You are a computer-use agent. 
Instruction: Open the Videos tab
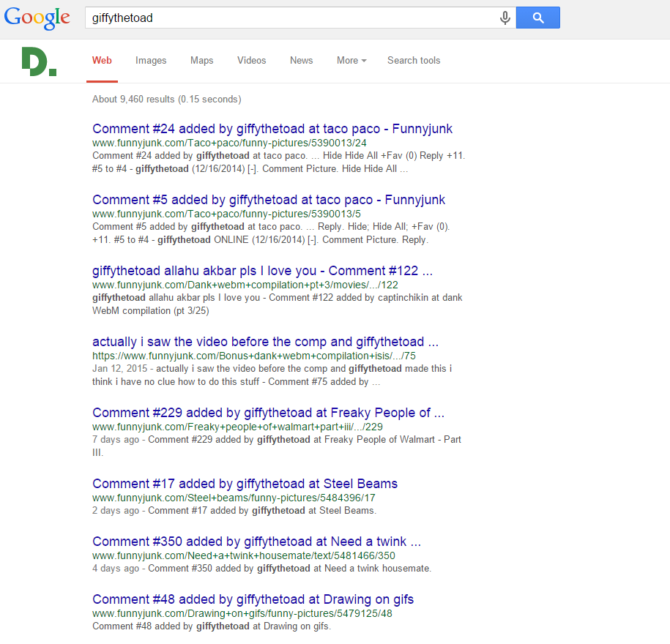[251, 61]
